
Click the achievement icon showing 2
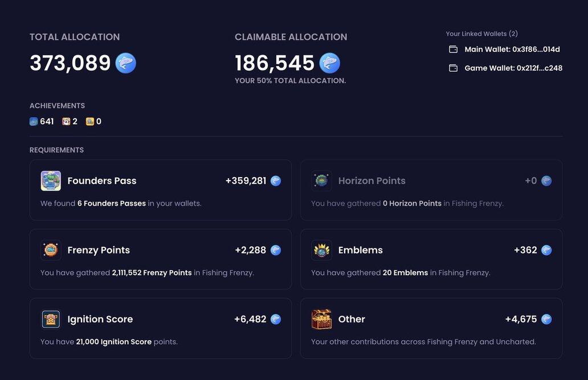click(66, 121)
